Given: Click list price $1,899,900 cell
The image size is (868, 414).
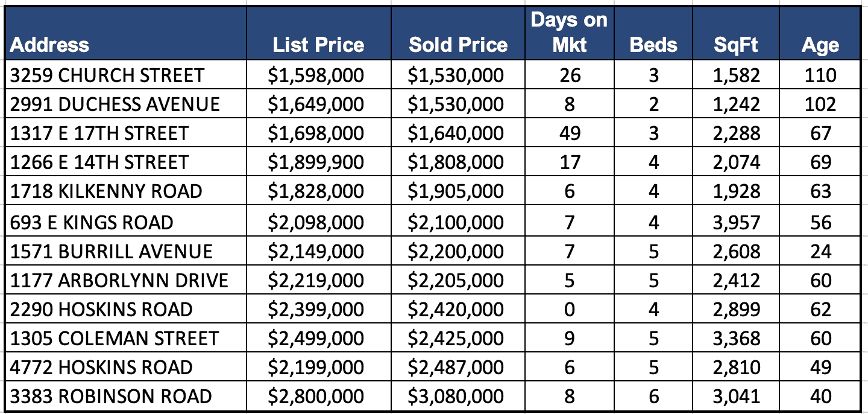Looking at the screenshot, I should pyautogui.click(x=316, y=162).
